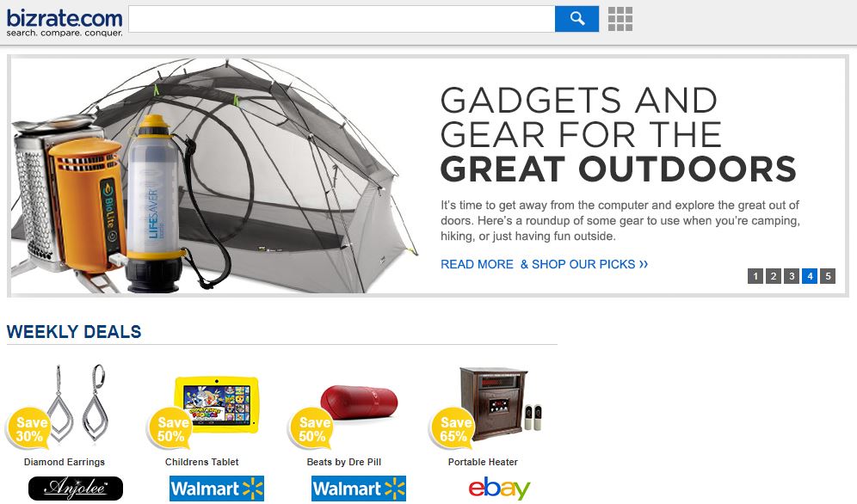Click the yellow Childrens Tablet product image
Image resolution: width=857 pixels, height=504 pixels.
coord(217,404)
